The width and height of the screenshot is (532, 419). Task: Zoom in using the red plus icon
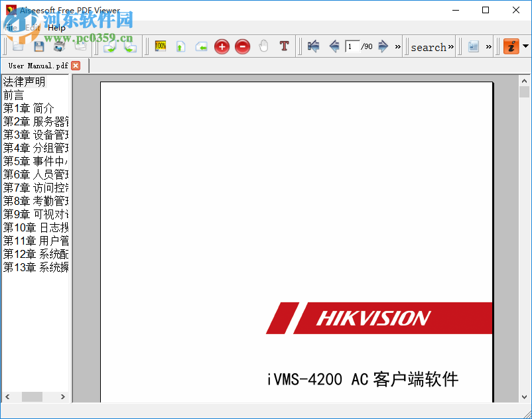222,46
